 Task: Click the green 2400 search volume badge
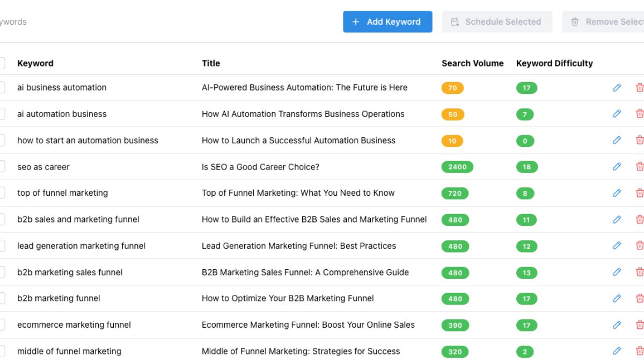click(456, 167)
